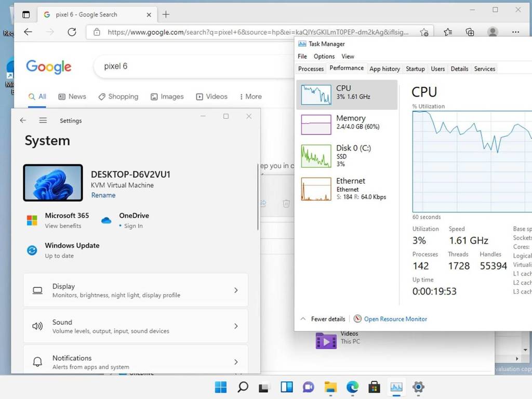Switch to Google Shopping results
This screenshot has height=399, width=532.
tap(118, 97)
